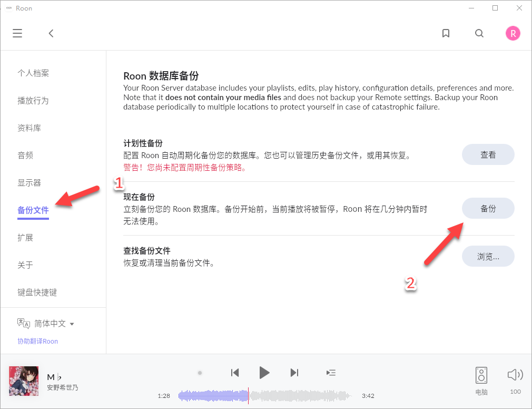532x409 pixels.
Task: Click the 计划性备份 heading
Action: tap(143, 143)
